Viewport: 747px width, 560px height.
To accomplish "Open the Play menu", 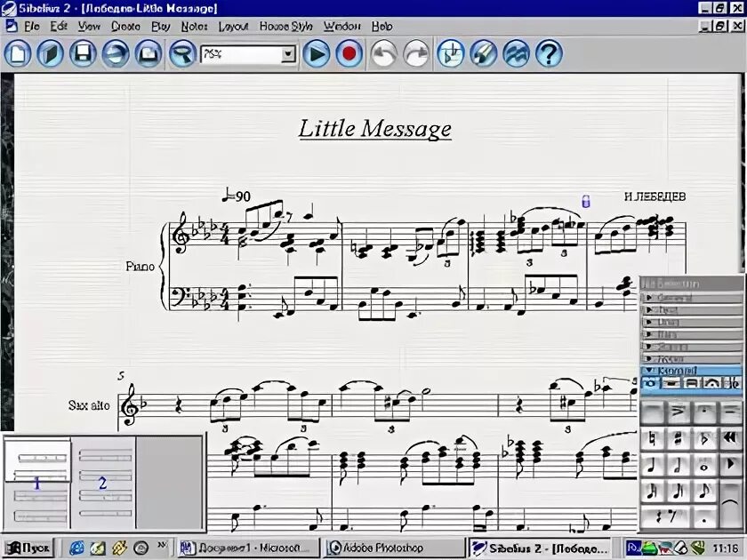I will click(x=161, y=26).
